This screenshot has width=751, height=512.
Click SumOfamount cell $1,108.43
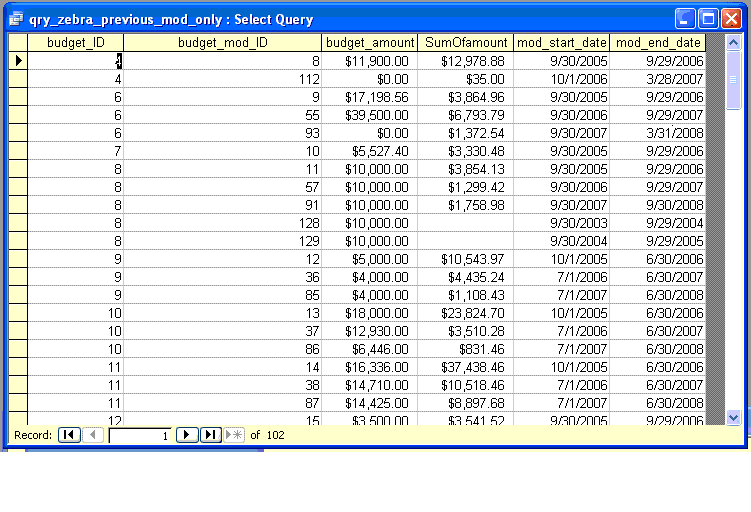[466, 295]
